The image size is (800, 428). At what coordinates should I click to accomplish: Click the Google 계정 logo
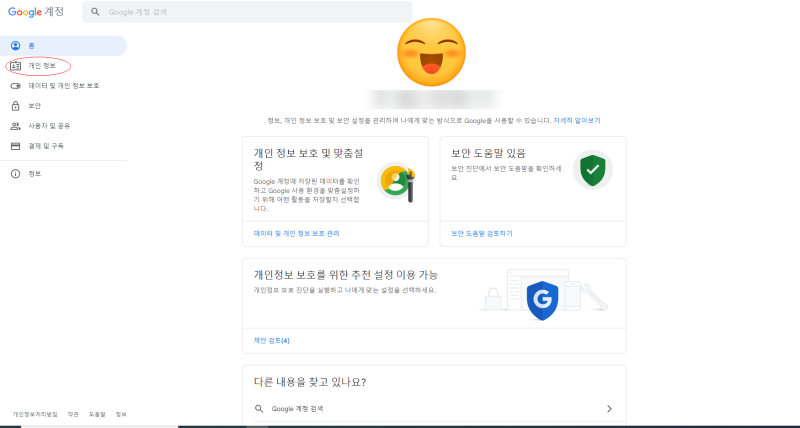(x=36, y=12)
